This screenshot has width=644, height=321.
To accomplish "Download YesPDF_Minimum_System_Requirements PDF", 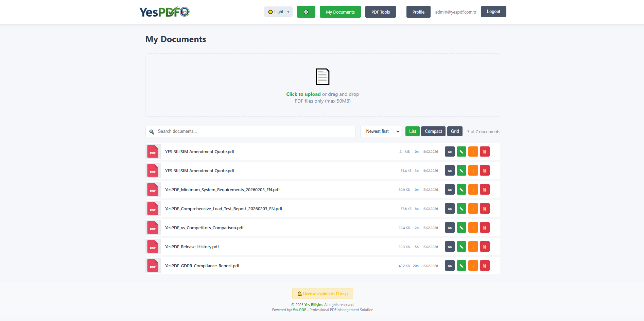I will point(473,190).
